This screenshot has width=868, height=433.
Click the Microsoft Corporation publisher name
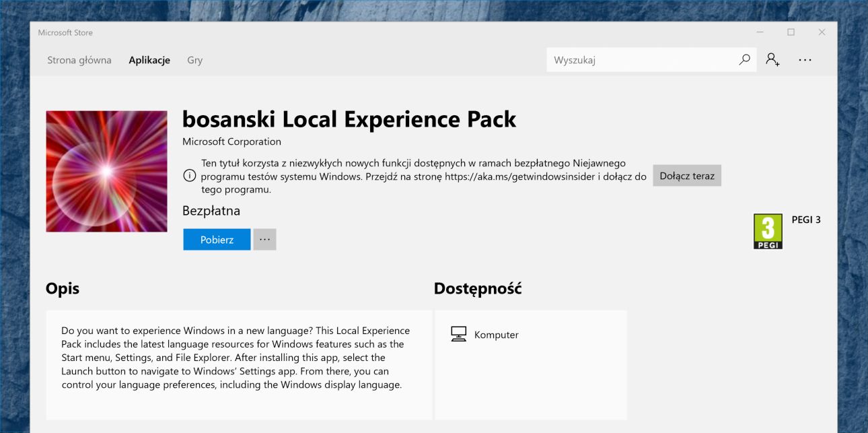coord(231,142)
